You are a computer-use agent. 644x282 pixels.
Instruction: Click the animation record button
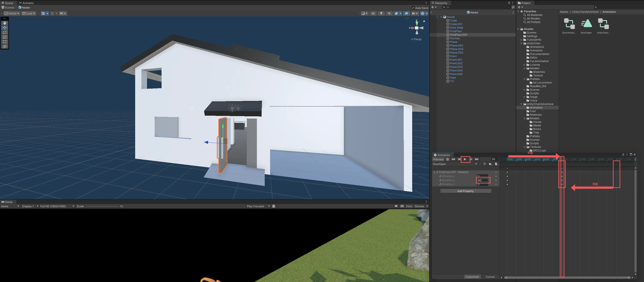point(448,159)
